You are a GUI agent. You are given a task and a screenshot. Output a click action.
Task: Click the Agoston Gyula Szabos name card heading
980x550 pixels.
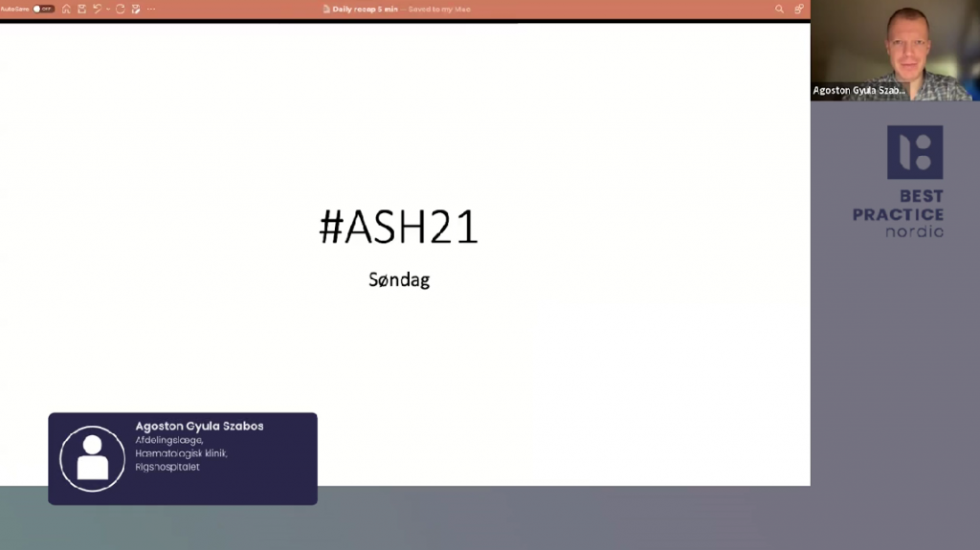pos(199,426)
